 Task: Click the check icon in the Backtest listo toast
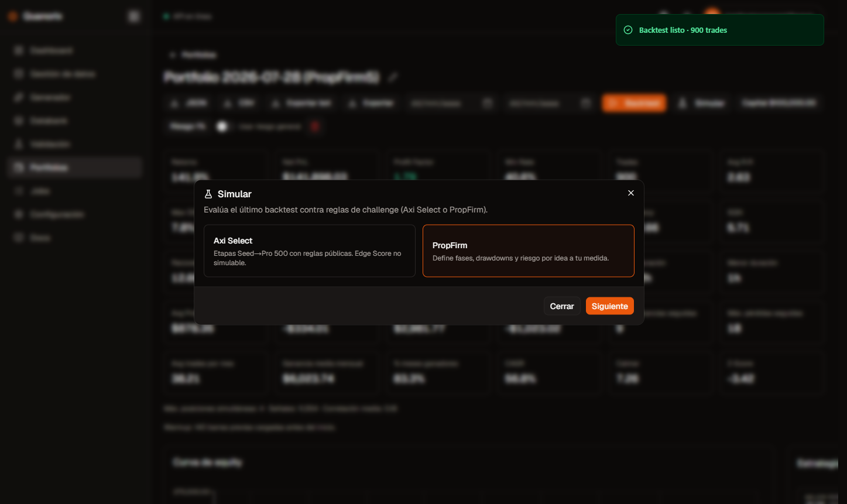pos(628,30)
